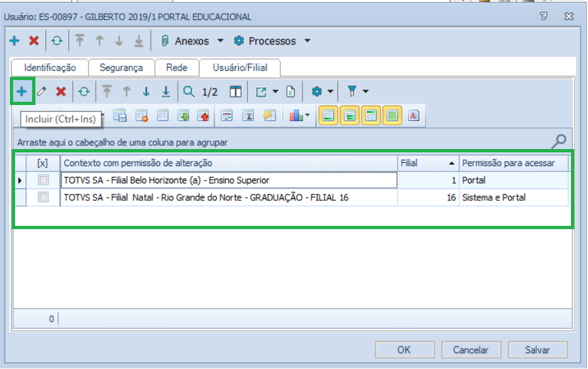Click the sigma totals grid icon
This screenshot has height=369, width=588.
point(248,116)
